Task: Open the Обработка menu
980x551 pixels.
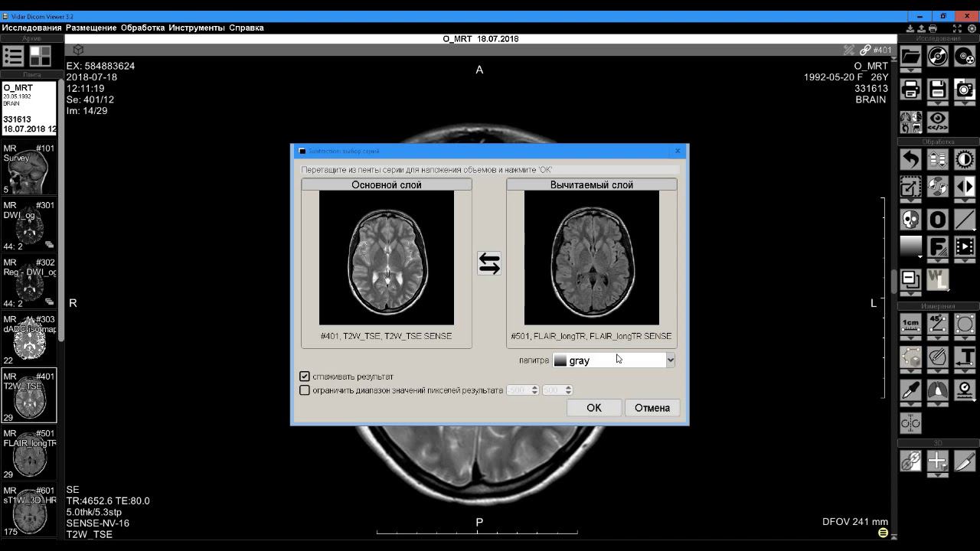Action: pyautogui.click(x=142, y=28)
